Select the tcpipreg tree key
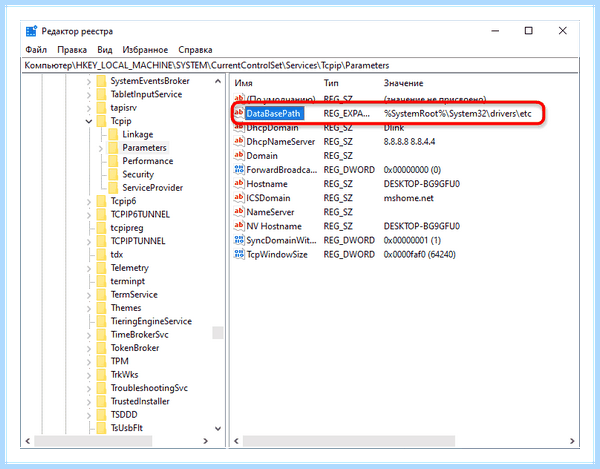 [127, 228]
